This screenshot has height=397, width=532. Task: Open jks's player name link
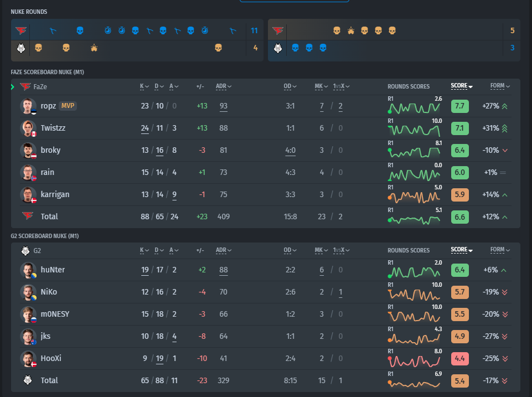45,336
